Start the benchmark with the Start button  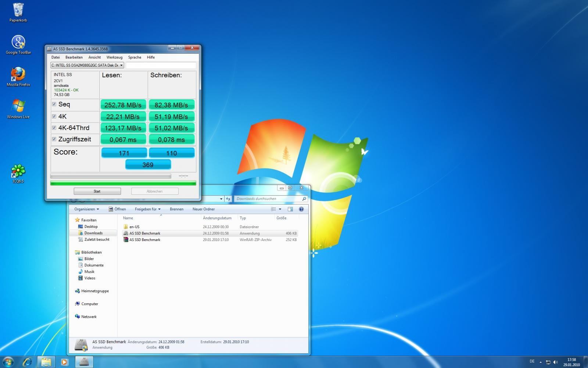[x=97, y=191]
